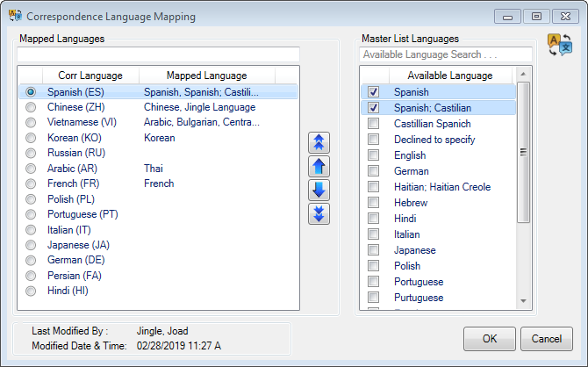The image size is (588, 367).
Task: Select the German (DE) radio button
Action: [x=31, y=260]
